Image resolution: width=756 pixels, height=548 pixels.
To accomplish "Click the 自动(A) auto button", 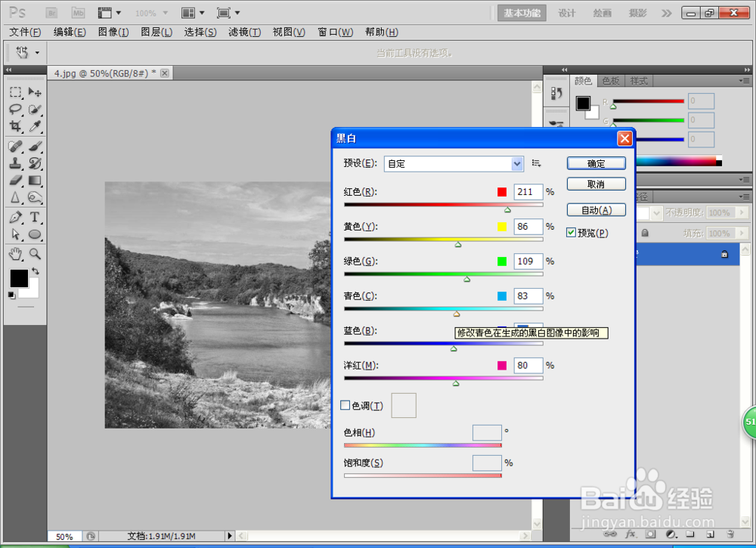I will [x=596, y=210].
